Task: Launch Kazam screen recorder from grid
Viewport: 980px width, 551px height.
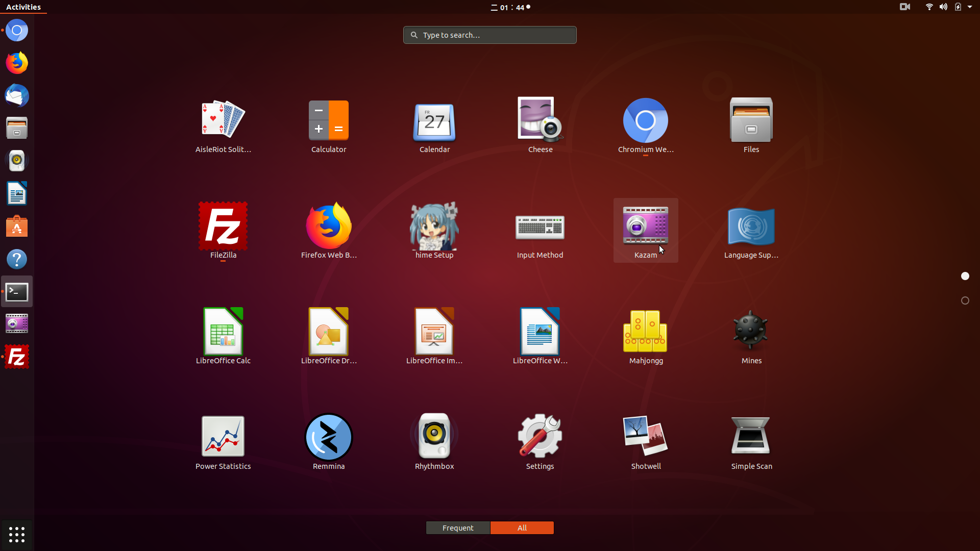Action: coord(646,231)
